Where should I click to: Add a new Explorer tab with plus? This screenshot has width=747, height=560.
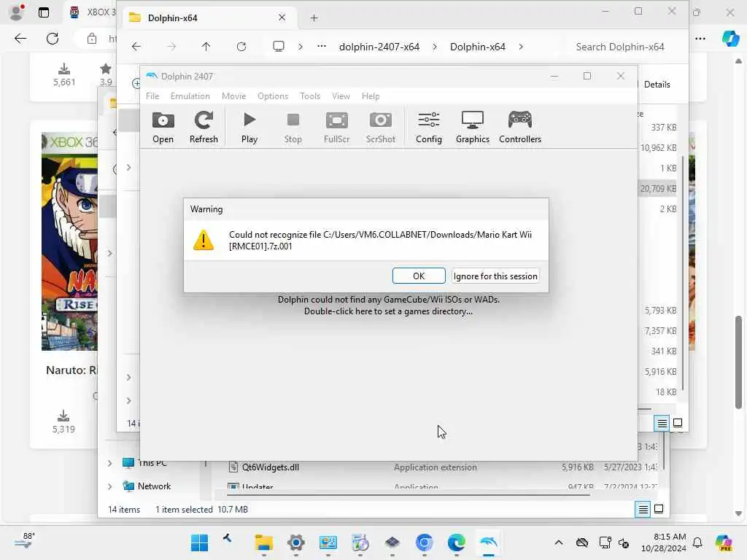[314, 18]
